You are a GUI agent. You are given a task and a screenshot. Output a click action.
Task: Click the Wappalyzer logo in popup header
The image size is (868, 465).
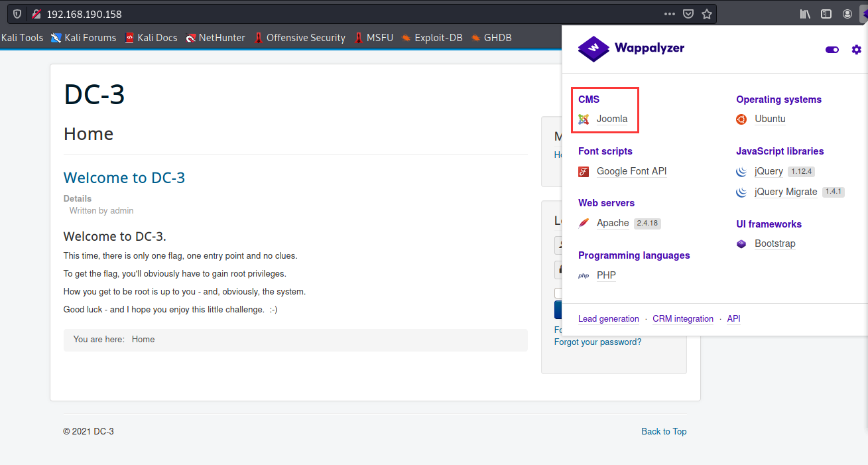click(x=631, y=48)
